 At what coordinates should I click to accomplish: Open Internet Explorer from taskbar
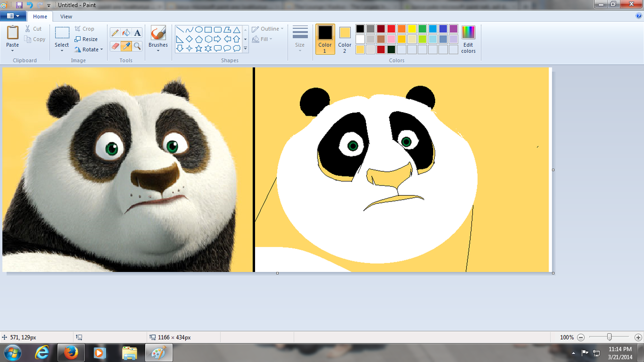(43, 353)
